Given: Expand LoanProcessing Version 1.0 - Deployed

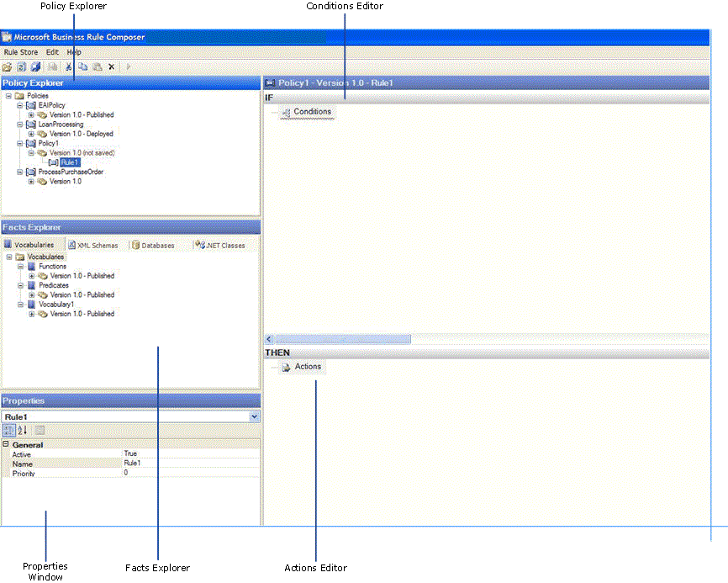Looking at the screenshot, I should 31,134.
